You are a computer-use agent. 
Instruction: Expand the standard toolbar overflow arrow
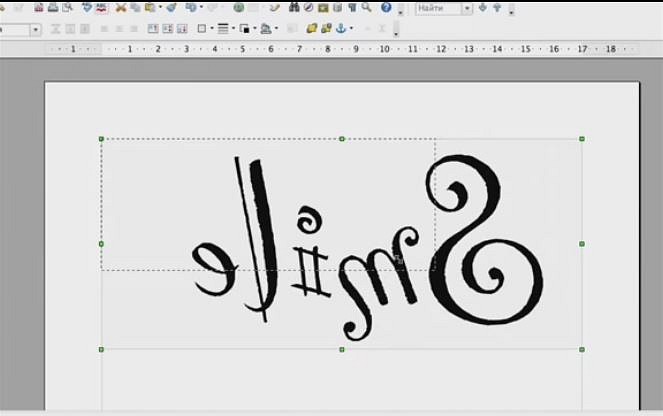tap(400, 11)
